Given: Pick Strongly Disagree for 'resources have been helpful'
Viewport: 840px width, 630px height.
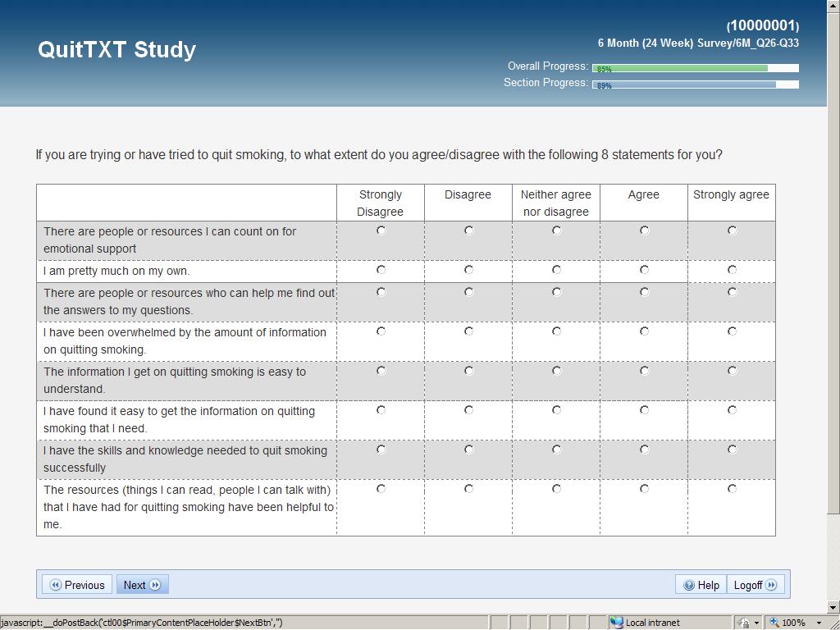Looking at the screenshot, I should pos(381,489).
